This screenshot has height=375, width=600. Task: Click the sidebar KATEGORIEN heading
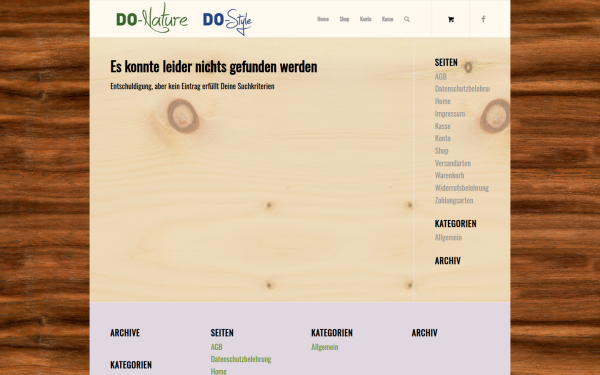[x=456, y=223]
